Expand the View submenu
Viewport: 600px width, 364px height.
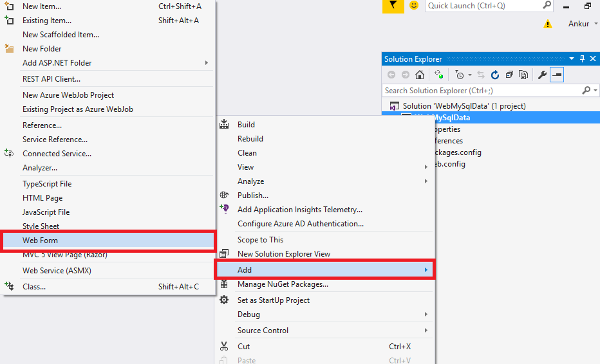[426, 167]
